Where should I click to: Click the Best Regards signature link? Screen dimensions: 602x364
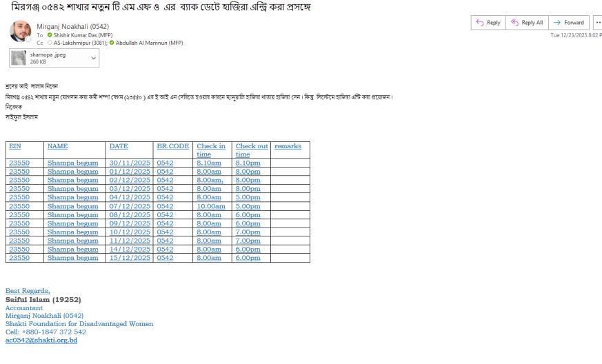pyautogui.click(x=28, y=291)
